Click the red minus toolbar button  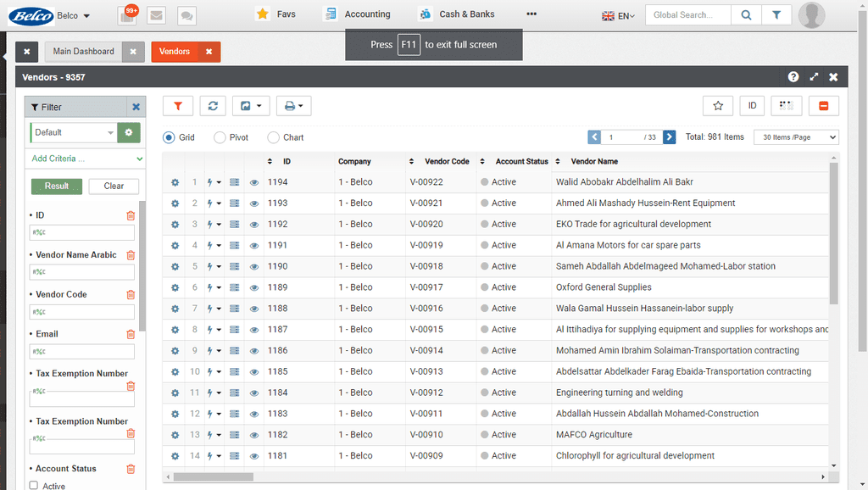pos(824,106)
